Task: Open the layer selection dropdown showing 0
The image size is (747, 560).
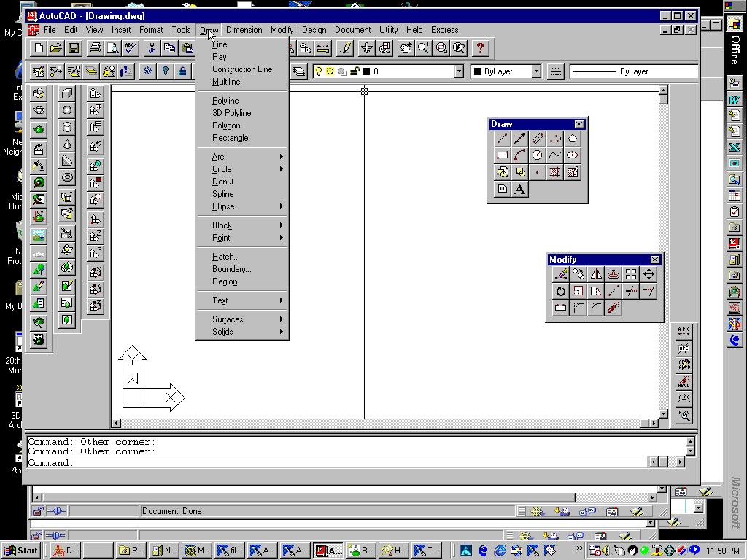Action: 458,71
